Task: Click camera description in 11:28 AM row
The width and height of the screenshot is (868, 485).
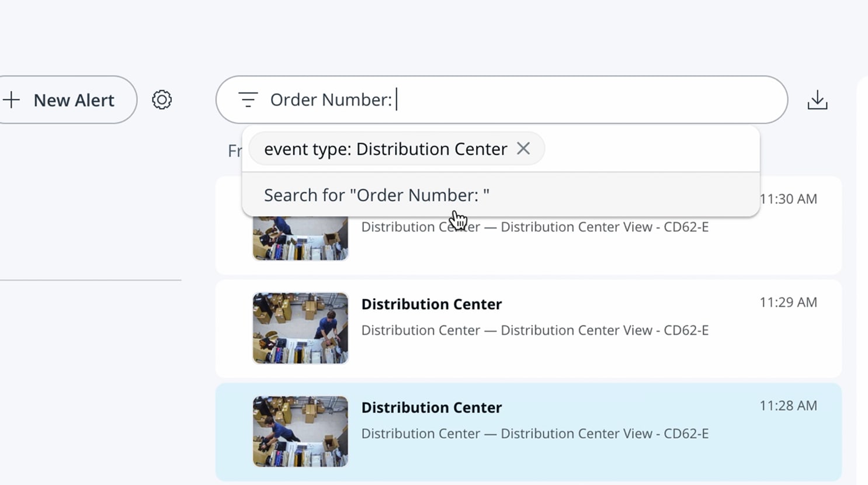Action: (534, 434)
